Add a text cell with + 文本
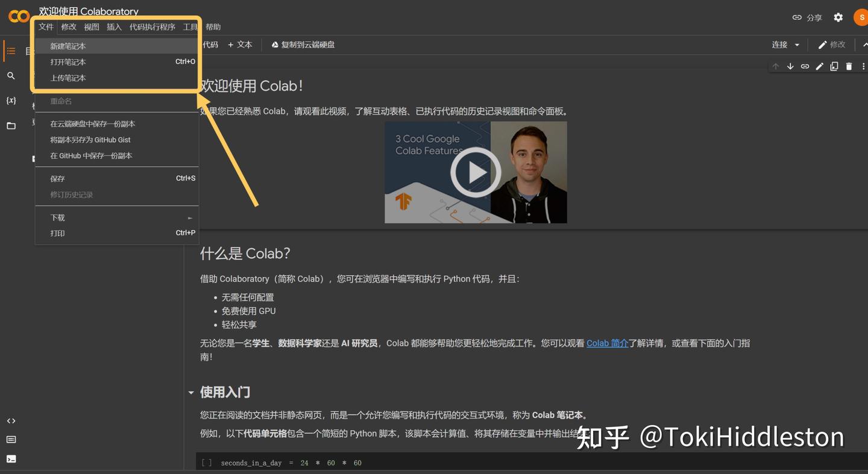 click(x=240, y=45)
